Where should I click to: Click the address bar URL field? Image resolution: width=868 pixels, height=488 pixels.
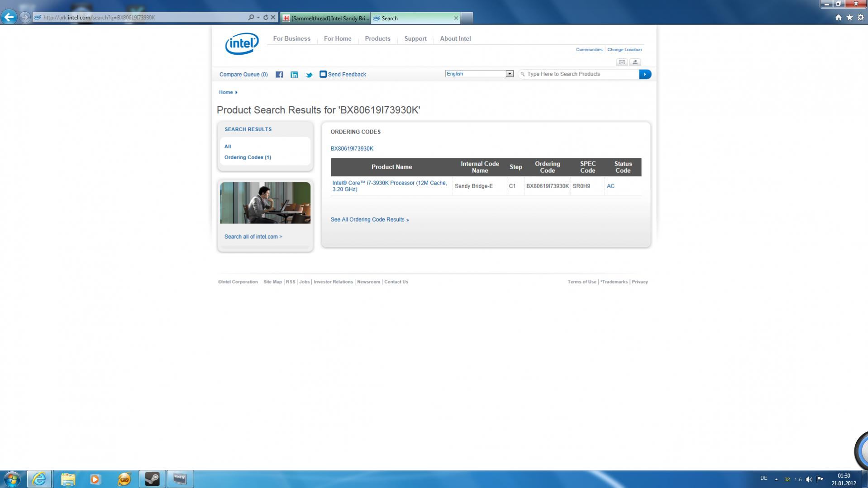pos(140,17)
